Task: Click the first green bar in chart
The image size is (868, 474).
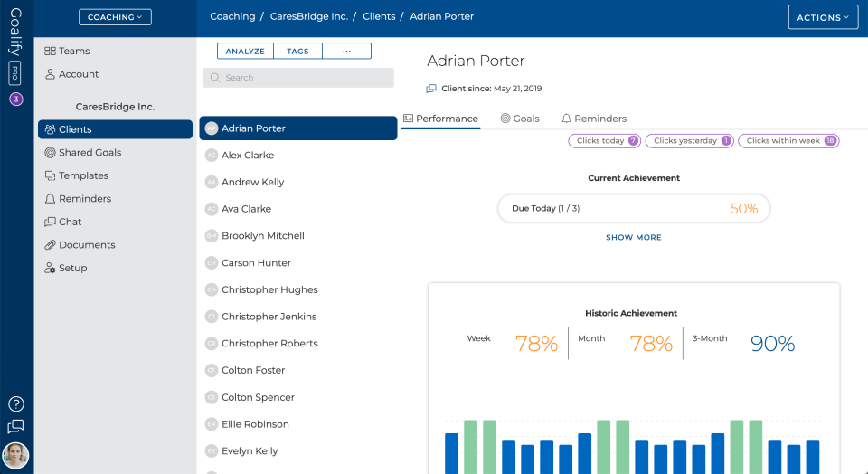Action: pyautogui.click(x=470, y=447)
